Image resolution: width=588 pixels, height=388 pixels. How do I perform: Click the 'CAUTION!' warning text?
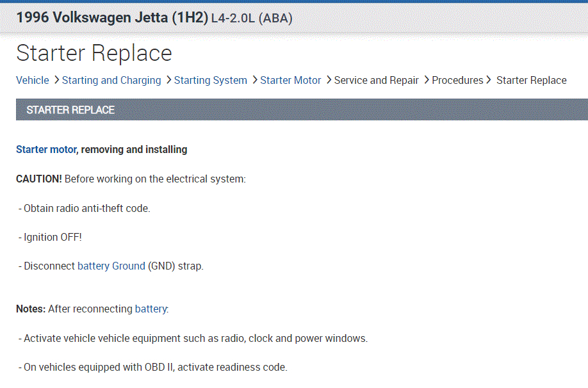point(38,179)
